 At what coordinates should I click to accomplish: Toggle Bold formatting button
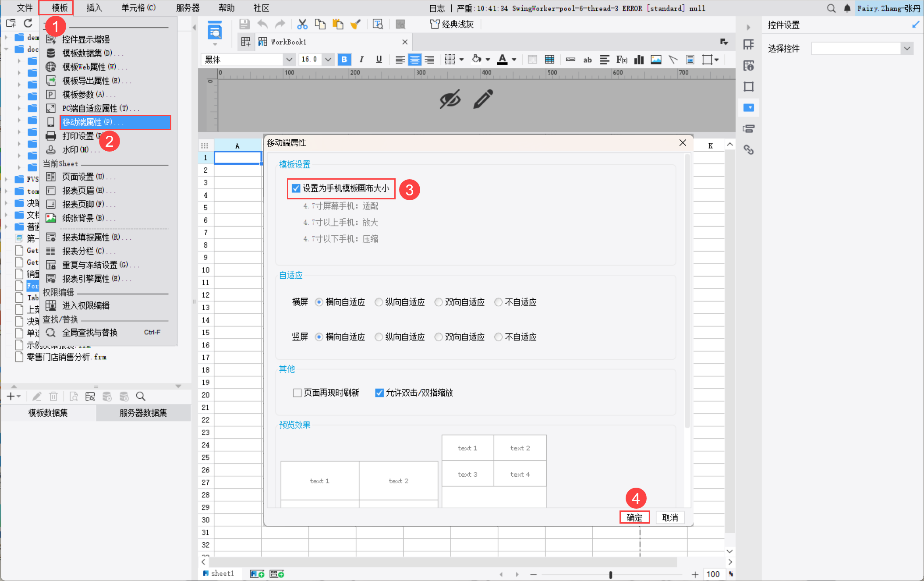344,60
